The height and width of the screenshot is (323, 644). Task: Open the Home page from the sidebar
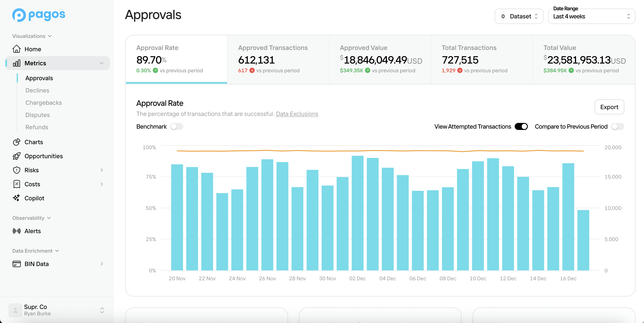coord(32,49)
